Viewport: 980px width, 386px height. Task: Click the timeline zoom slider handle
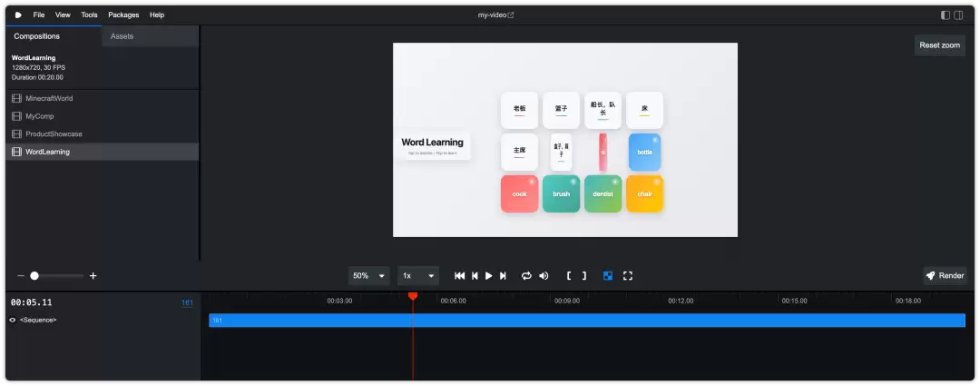(34, 276)
